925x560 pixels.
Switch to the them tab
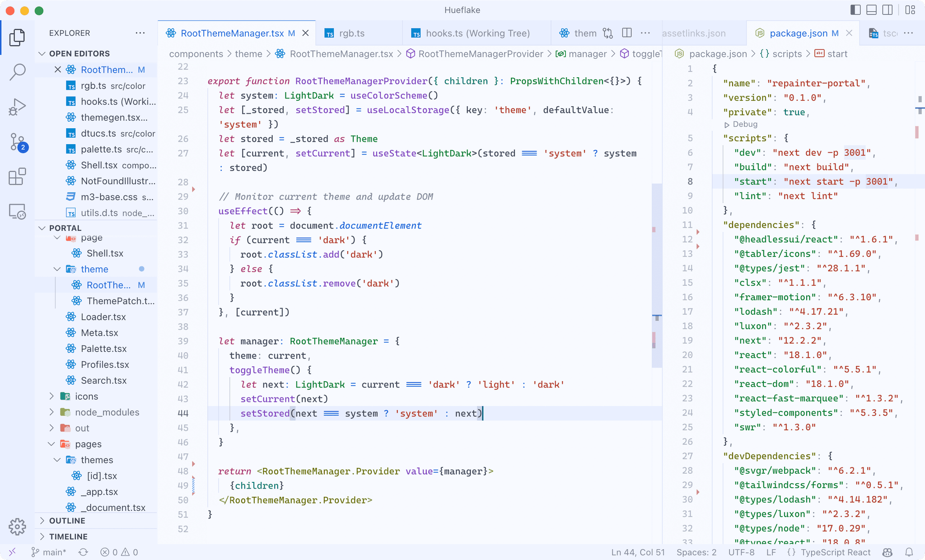(578, 33)
